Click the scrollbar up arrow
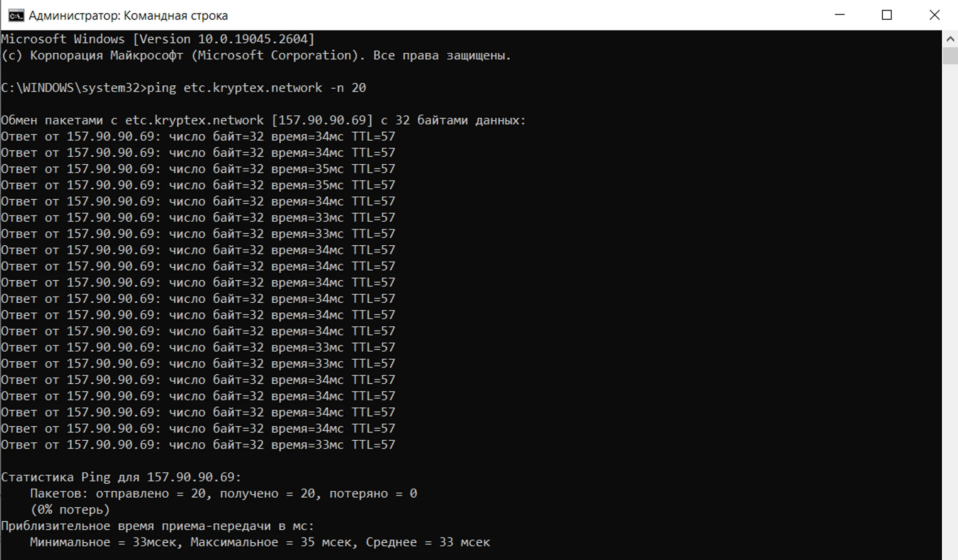This screenshot has height=560, width=958. coord(950,39)
